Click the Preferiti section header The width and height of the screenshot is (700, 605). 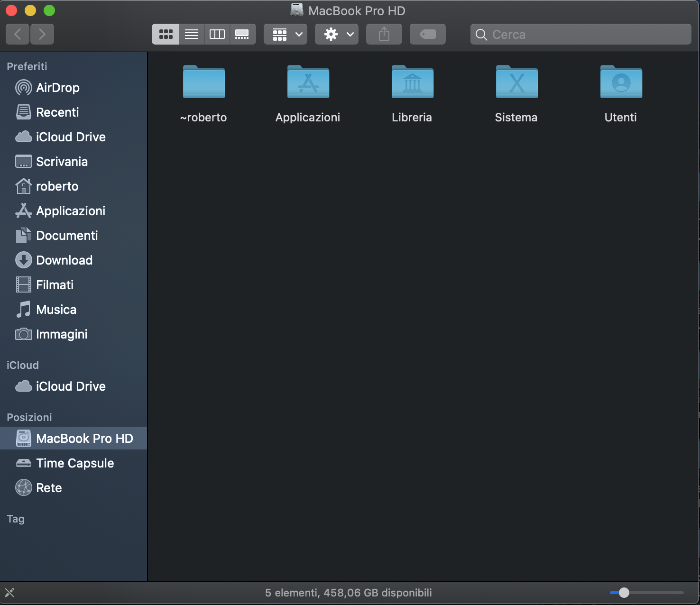[27, 66]
